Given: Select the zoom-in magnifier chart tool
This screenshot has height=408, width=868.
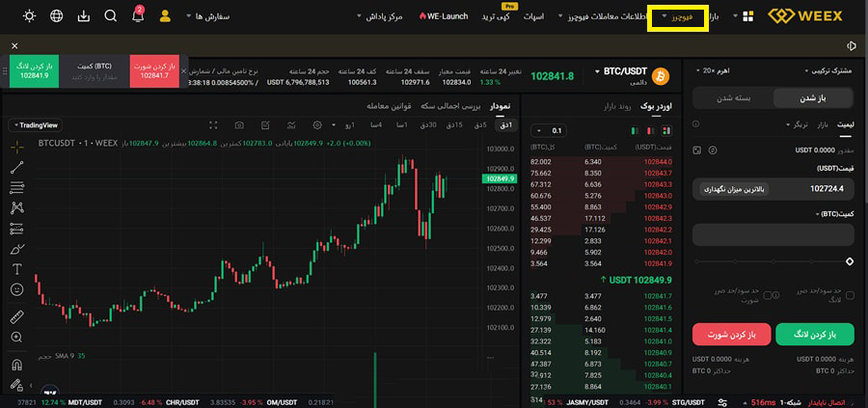Looking at the screenshot, I should click(17, 338).
